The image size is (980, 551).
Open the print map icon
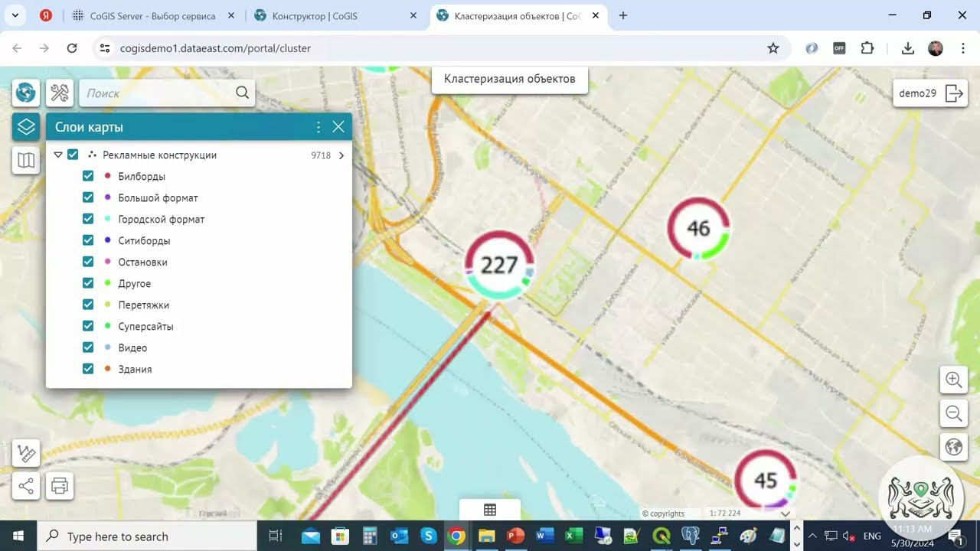pos(60,486)
